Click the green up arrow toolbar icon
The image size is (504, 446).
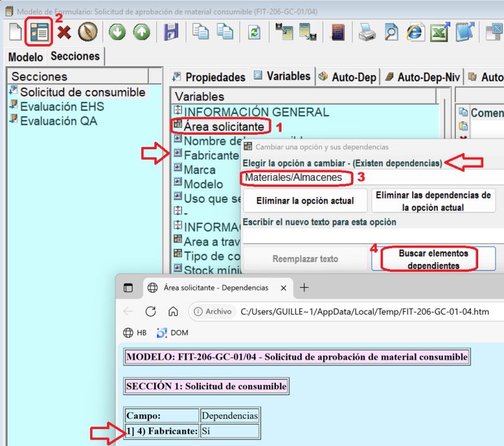click(x=140, y=33)
